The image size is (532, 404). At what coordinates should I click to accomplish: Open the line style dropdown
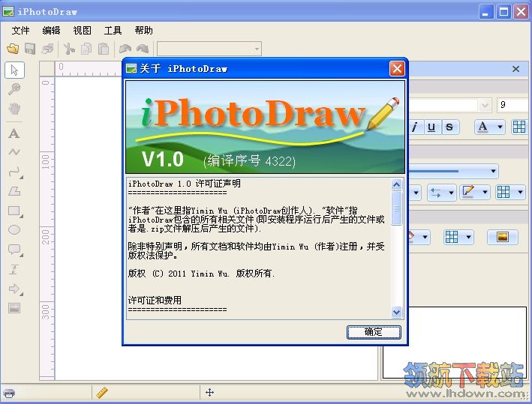(x=453, y=171)
